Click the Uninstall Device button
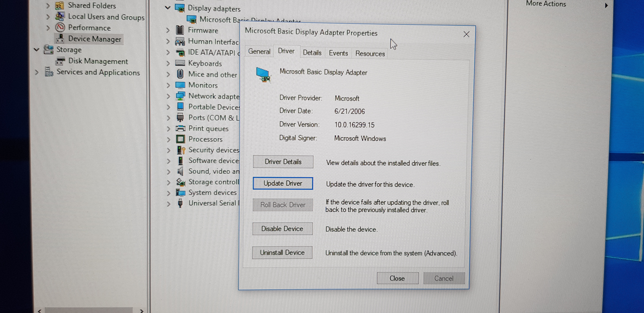Screen dimensions: 644x313 [x=282, y=252]
